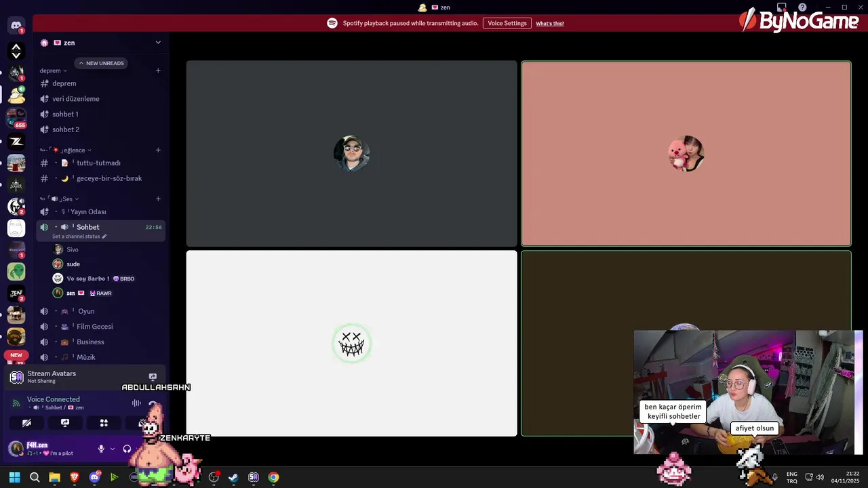Open geceye-bir-söz-bırak channel
Image resolution: width=868 pixels, height=488 pixels.
click(x=100, y=179)
